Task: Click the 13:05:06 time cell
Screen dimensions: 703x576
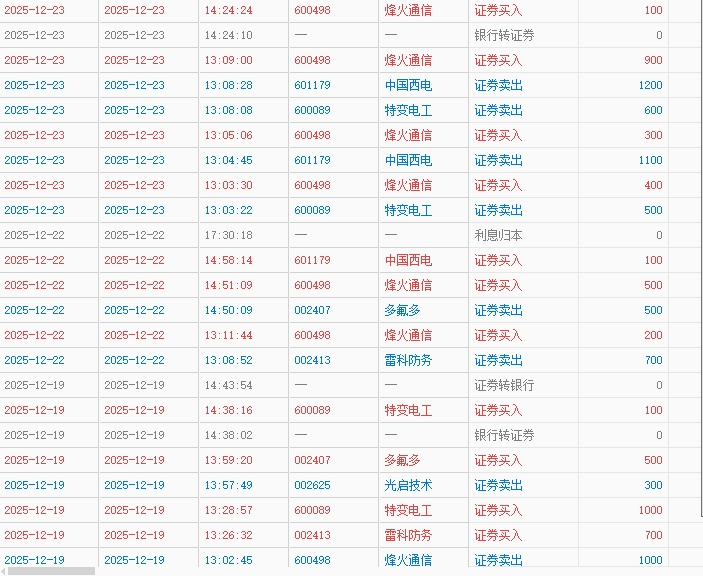Action: pos(229,135)
